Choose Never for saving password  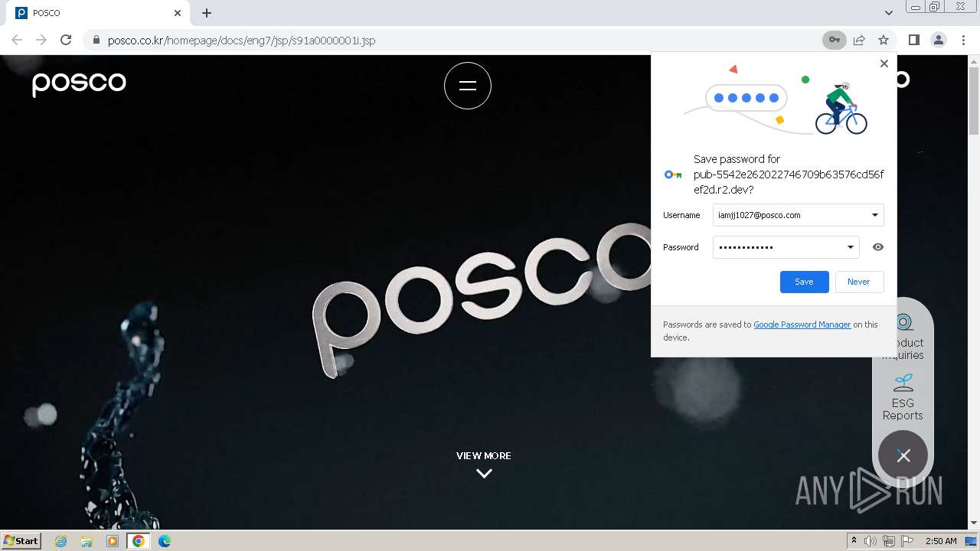click(x=859, y=282)
